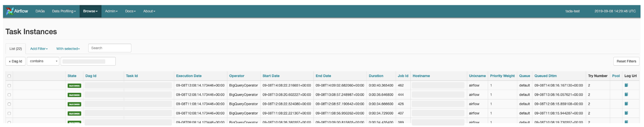Open log for Job Id 444 row
The height and width of the screenshot is (127, 644).
coord(626,95)
